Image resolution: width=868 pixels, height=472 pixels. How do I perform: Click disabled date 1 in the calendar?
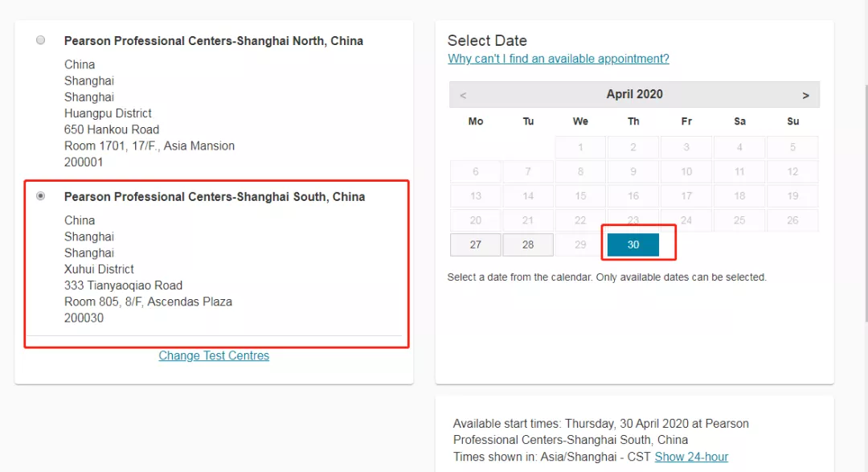pyautogui.click(x=580, y=147)
